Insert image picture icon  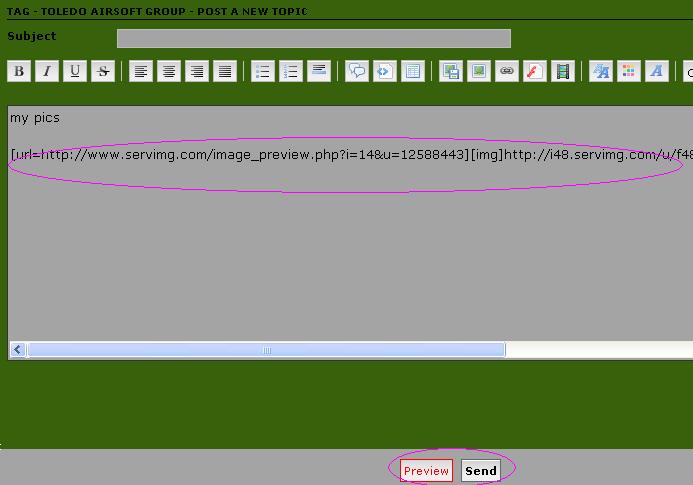click(479, 71)
